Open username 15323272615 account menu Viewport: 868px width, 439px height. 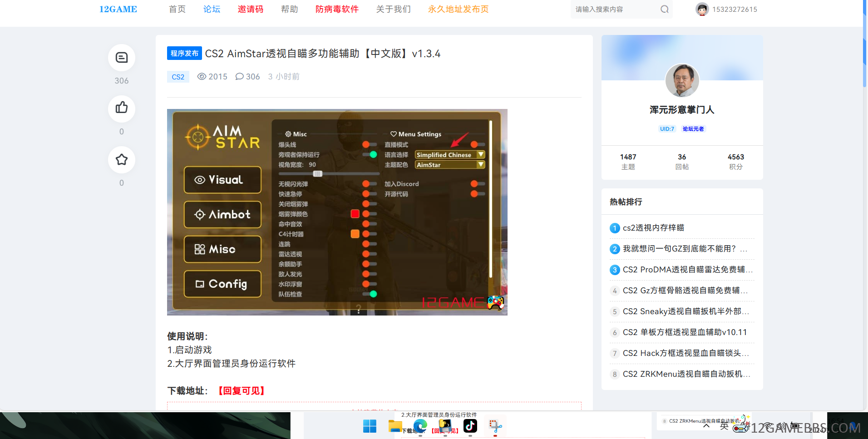click(735, 9)
